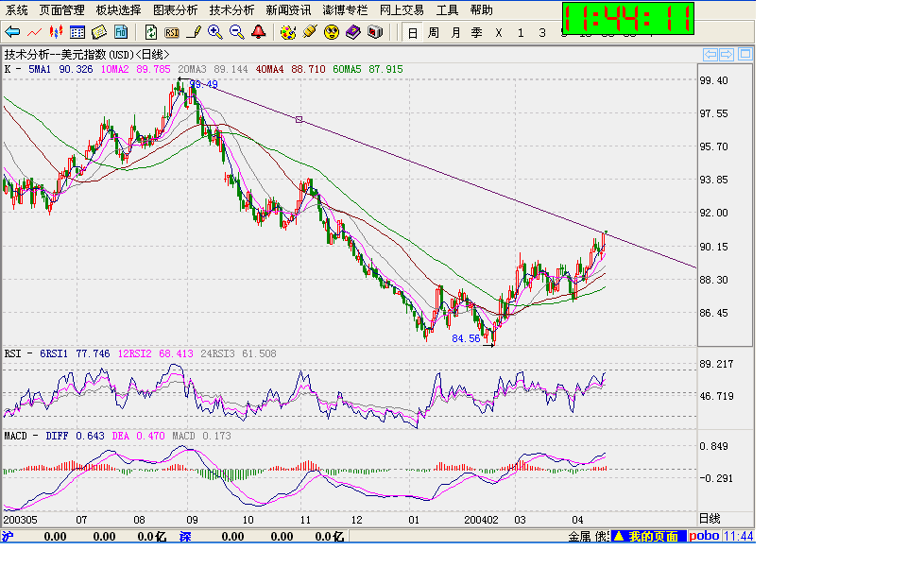Click the yellow ticket news icon
Viewport: 924px width, 585px height.
click(x=99, y=32)
